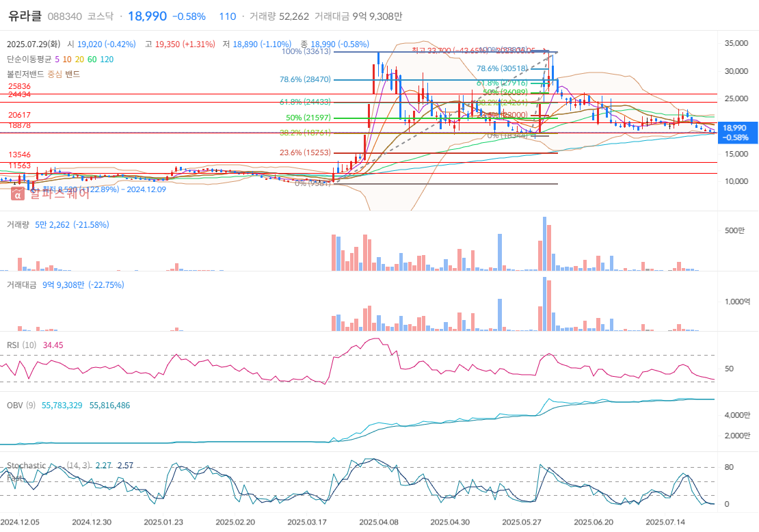
Task: Click the Bollinger 밴드 legend label
Action: [x=72, y=74]
